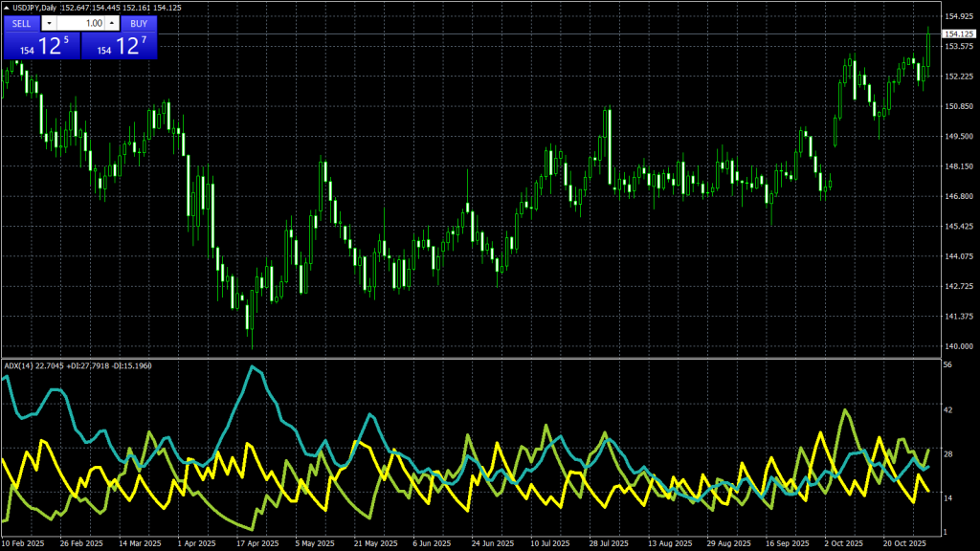Decrease lot volume with down arrow
Screen dimensions: 980x551
tap(50, 23)
